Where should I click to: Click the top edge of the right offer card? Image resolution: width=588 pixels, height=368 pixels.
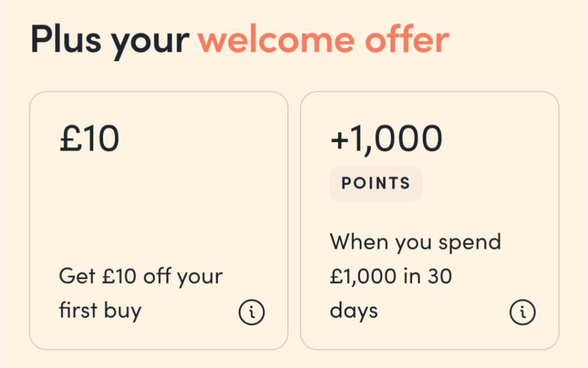[429, 91]
